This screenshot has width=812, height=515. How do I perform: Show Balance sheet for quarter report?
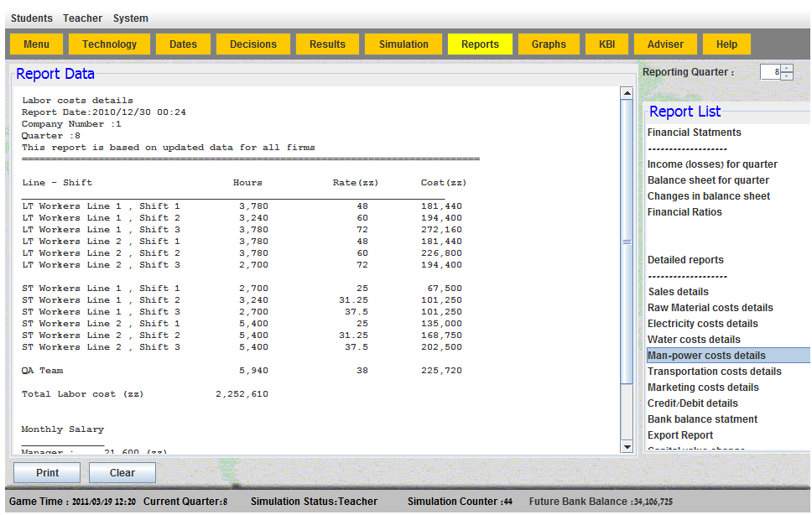pos(708,180)
